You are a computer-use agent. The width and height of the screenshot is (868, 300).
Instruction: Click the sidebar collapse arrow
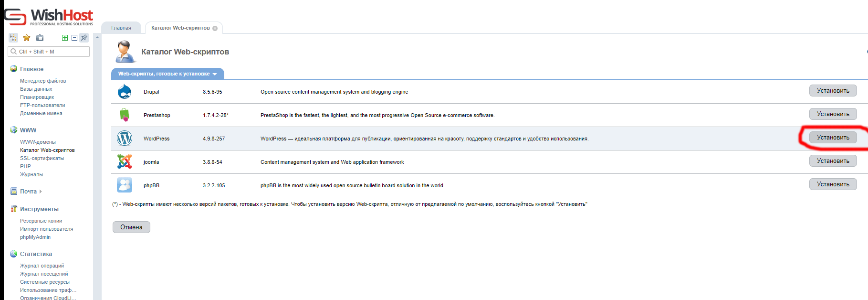tap(97, 37)
